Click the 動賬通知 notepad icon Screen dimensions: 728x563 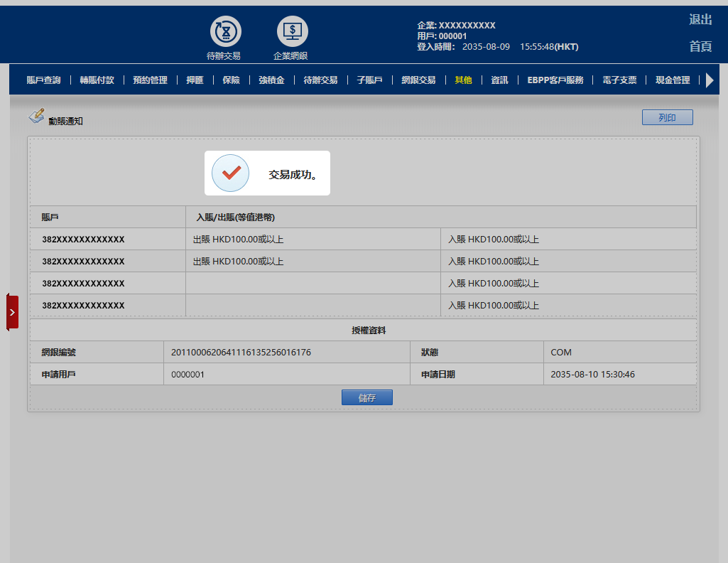pyautogui.click(x=36, y=116)
